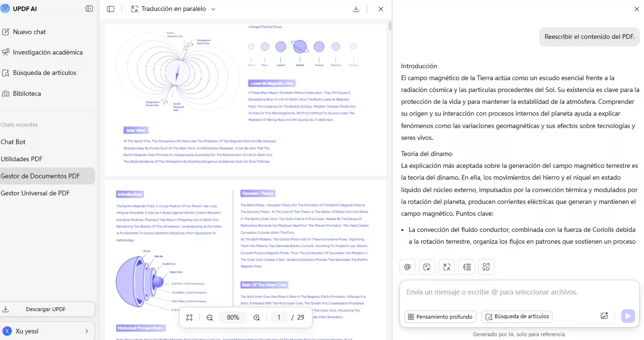
Task: Click the convert/swap documents icon
Action: pos(486,267)
